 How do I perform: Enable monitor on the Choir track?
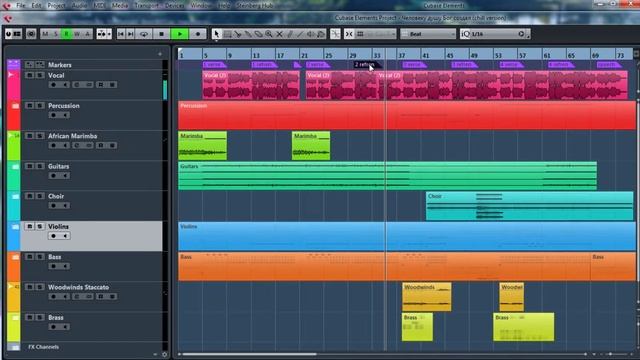pos(64,206)
